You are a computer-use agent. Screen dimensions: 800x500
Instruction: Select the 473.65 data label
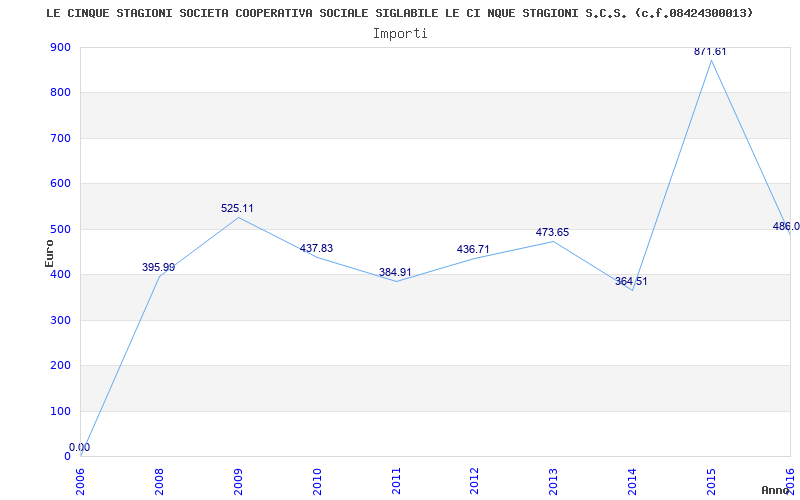pos(552,232)
